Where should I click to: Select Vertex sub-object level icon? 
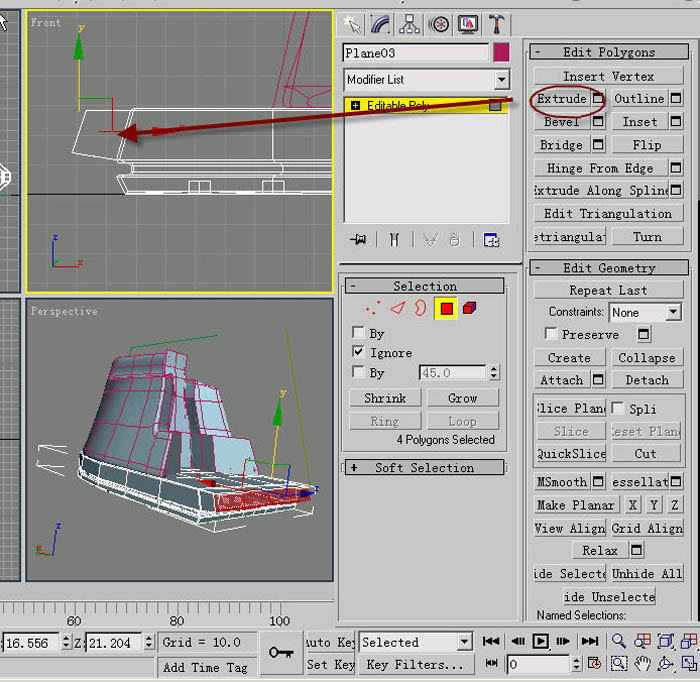(x=373, y=308)
